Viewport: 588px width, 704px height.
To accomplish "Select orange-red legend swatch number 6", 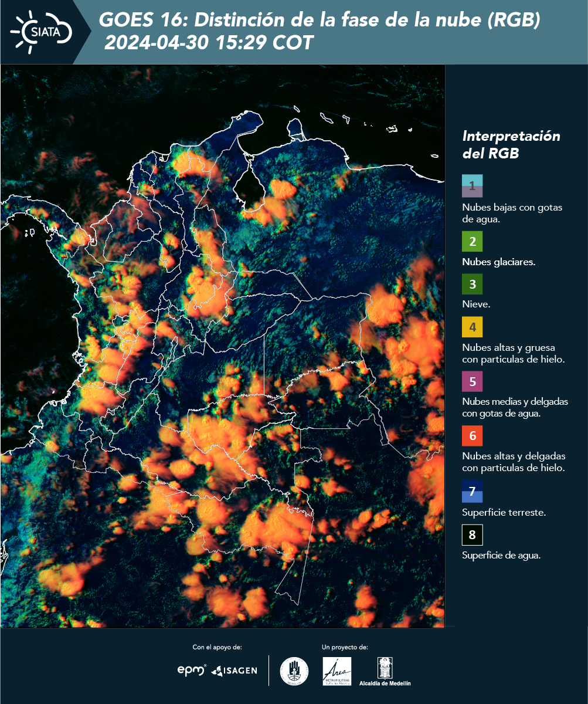I will [x=472, y=436].
